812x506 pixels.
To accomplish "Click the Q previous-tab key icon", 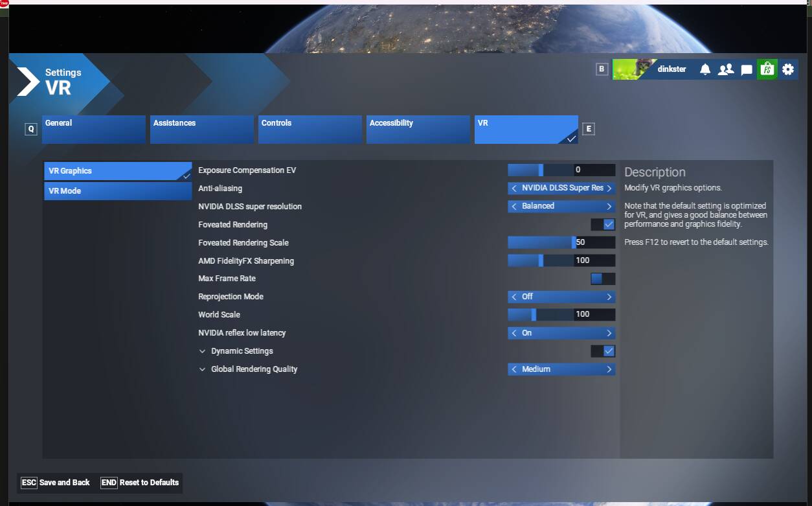I will 30,129.
